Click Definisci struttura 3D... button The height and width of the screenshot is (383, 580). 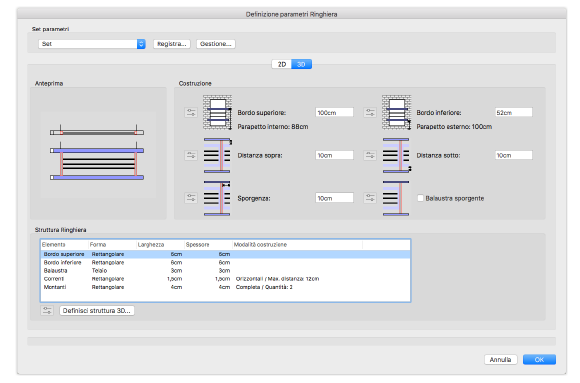97,310
